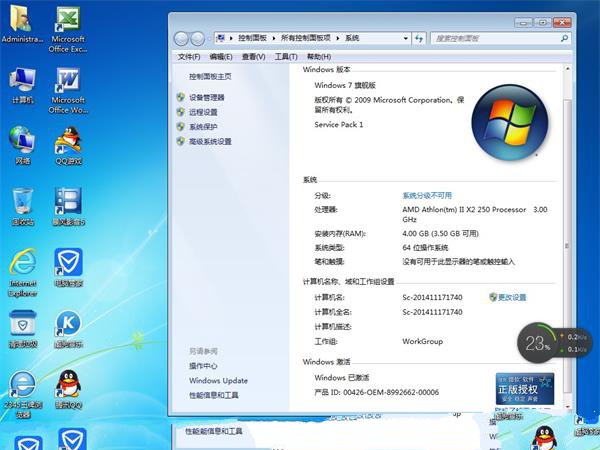The image size is (600, 450).
Task: Launch the 酷狗音乐 K icon
Action: pos(68,329)
